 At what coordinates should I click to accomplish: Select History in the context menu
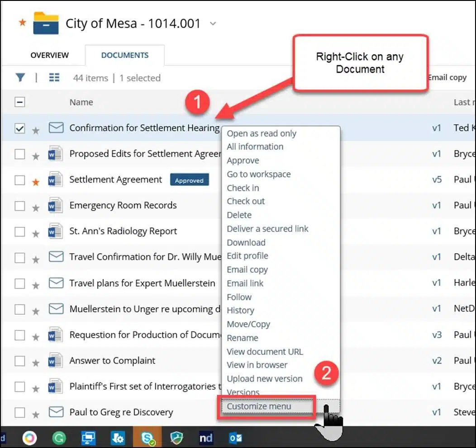[x=240, y=311]
